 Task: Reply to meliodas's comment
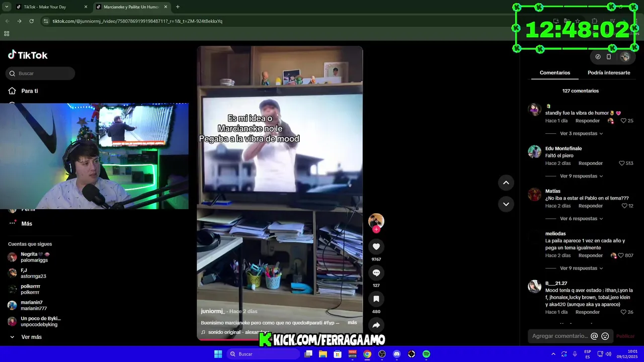(x=590, y=255)
